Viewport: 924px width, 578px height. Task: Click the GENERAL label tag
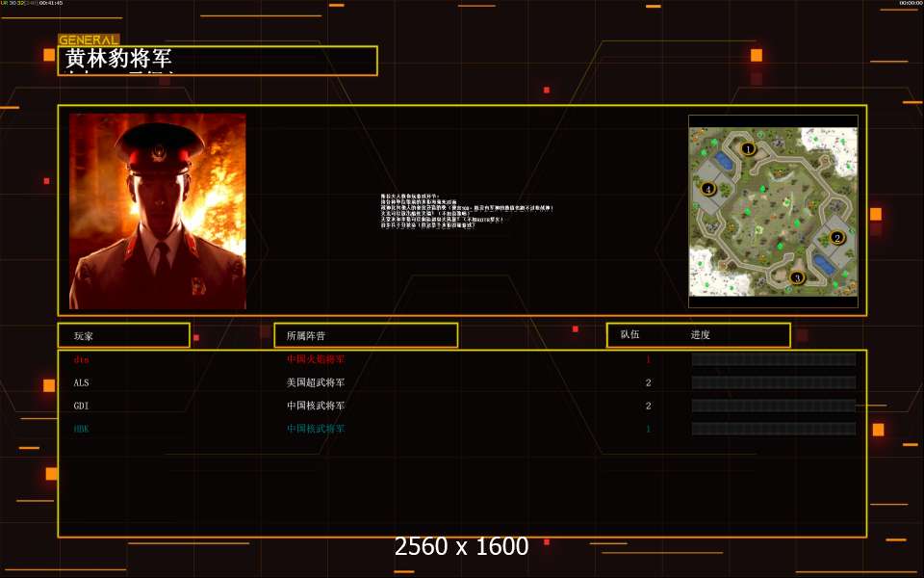[x=89, y=40]
